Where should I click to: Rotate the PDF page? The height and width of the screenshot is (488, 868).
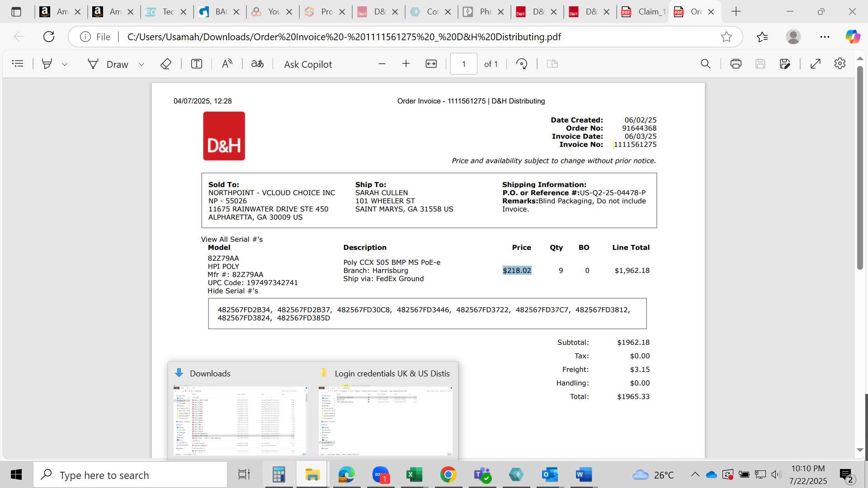pos(522,64)
